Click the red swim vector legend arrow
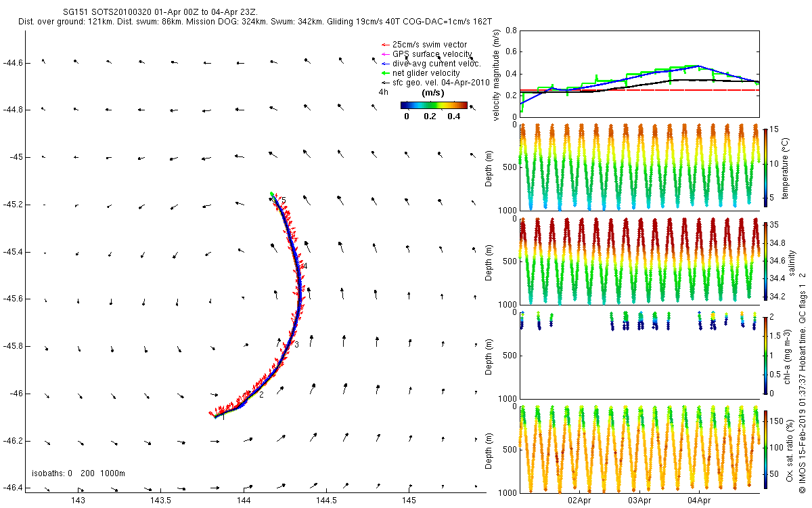The image size is (812, 508). click(385, 45)
